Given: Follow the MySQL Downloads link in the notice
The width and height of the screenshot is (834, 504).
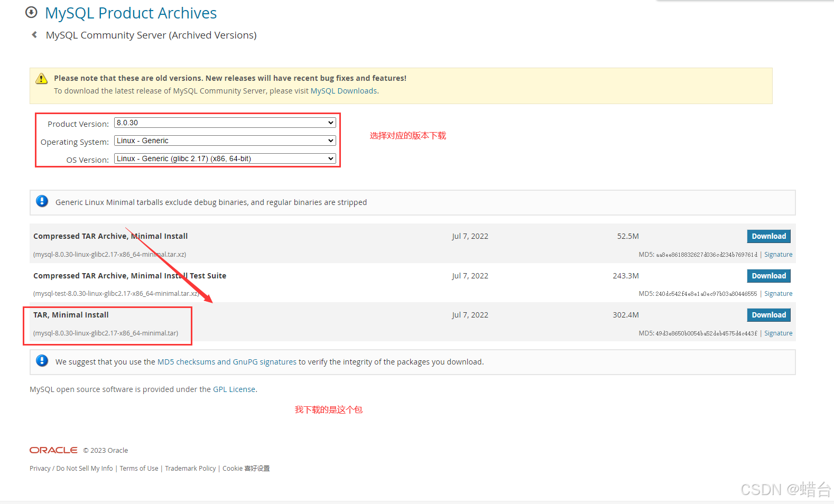Looking at the screenshot, I should click(x=344, y=91).
